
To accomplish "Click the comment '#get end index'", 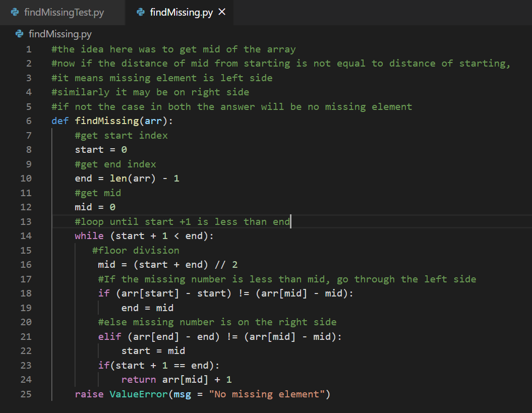I will pos(115,164).
